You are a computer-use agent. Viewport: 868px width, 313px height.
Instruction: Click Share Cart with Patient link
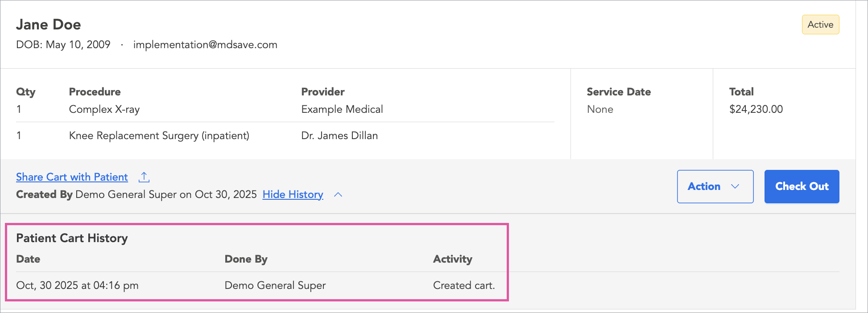tap(72, 177)
